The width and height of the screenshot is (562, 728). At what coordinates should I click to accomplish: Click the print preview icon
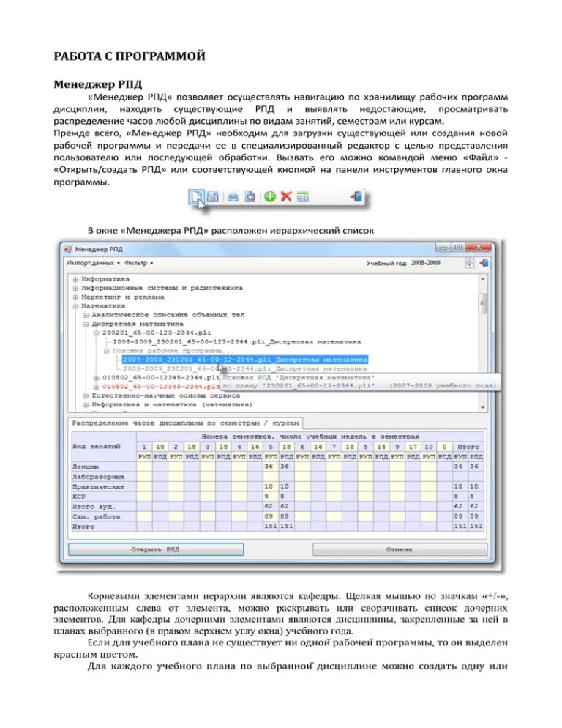[x=250, y=197]
